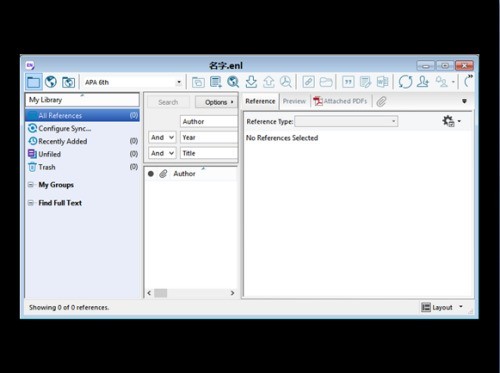Click the EndNote logo in the title bar
This screenshot has height=373, width=500.
30,65
